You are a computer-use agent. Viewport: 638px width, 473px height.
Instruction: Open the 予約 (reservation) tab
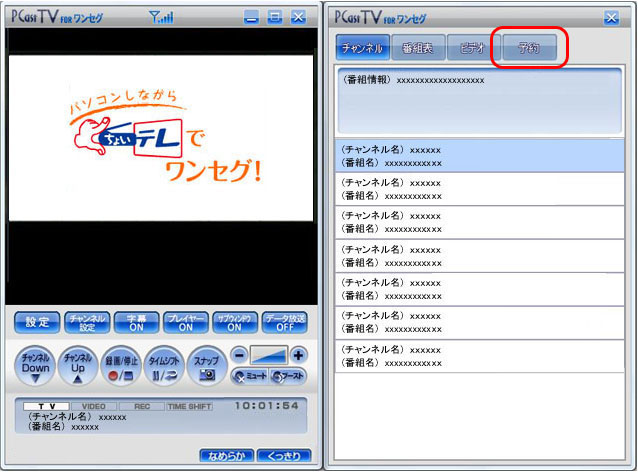[530, 48]
